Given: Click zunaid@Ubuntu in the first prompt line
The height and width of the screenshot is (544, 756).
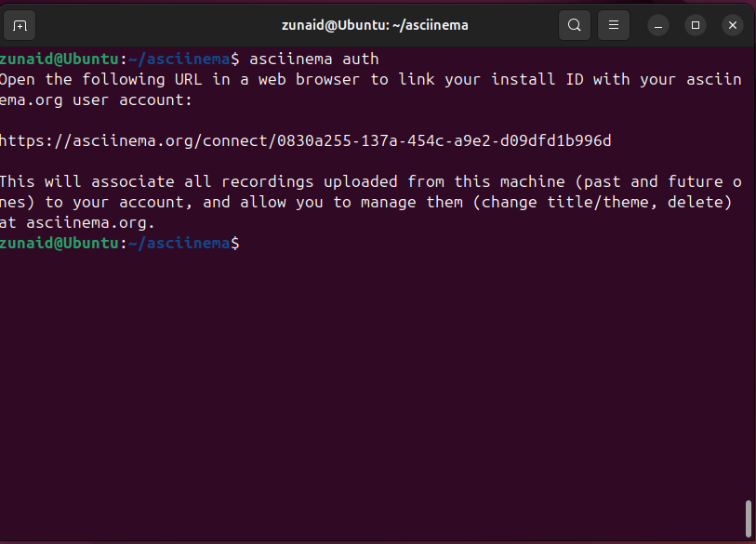Looking at the screenshot, I should click(59, 59).
